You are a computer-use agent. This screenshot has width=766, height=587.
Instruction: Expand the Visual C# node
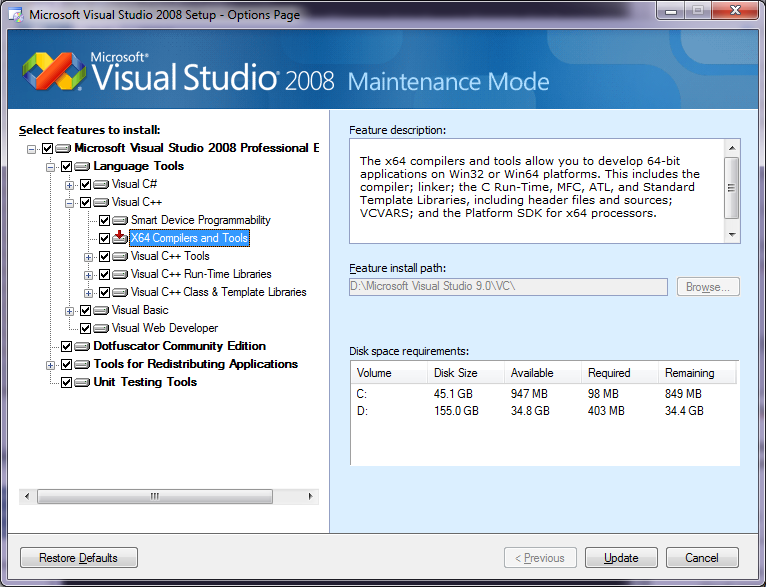coord(69,185)
